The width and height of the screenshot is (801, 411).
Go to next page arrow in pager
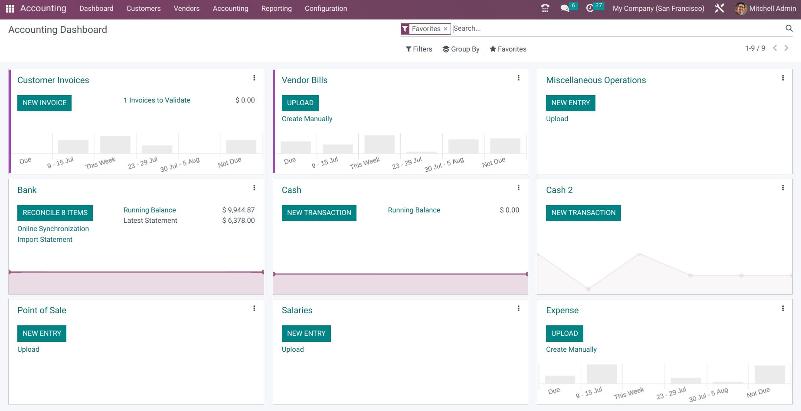[786, 48]
